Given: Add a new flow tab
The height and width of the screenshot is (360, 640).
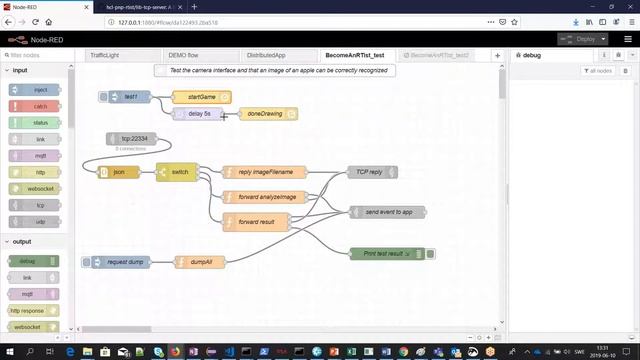Looking at the screenshot, I should click(497, 56).
